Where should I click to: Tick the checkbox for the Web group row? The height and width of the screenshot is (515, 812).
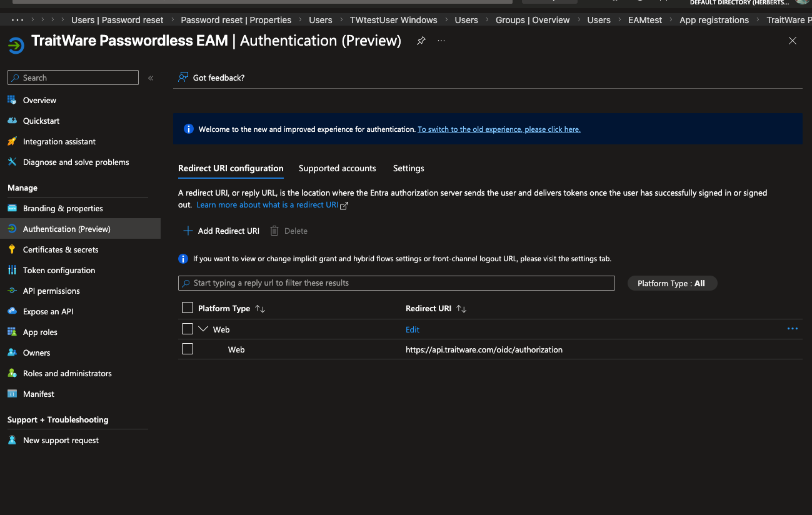pos(188,329)
